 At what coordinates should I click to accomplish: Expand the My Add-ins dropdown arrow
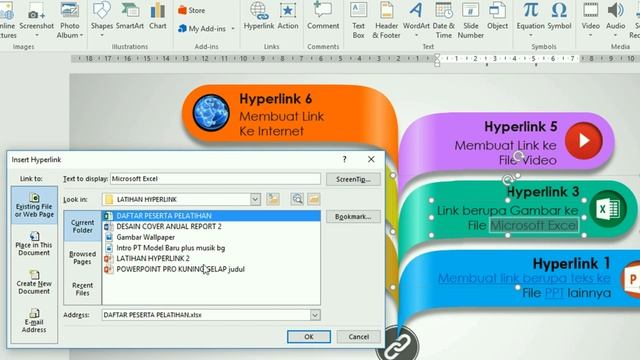coord(233,29)
